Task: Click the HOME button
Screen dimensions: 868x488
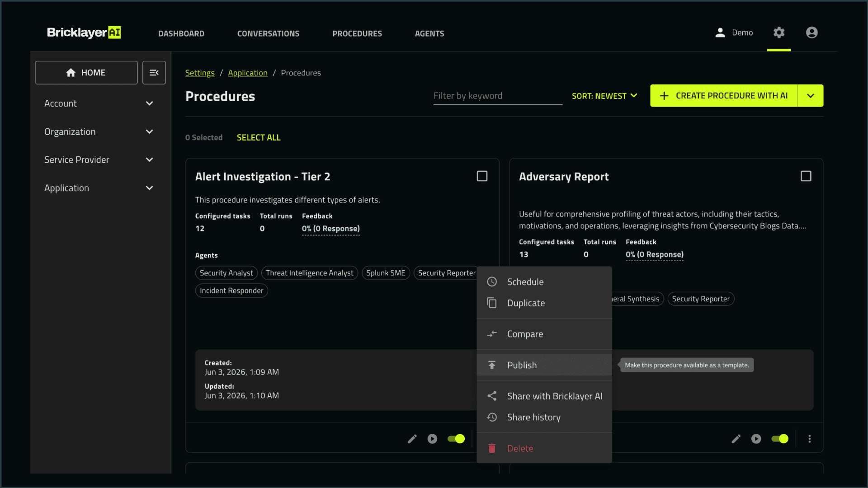Action: pos(86,73)
